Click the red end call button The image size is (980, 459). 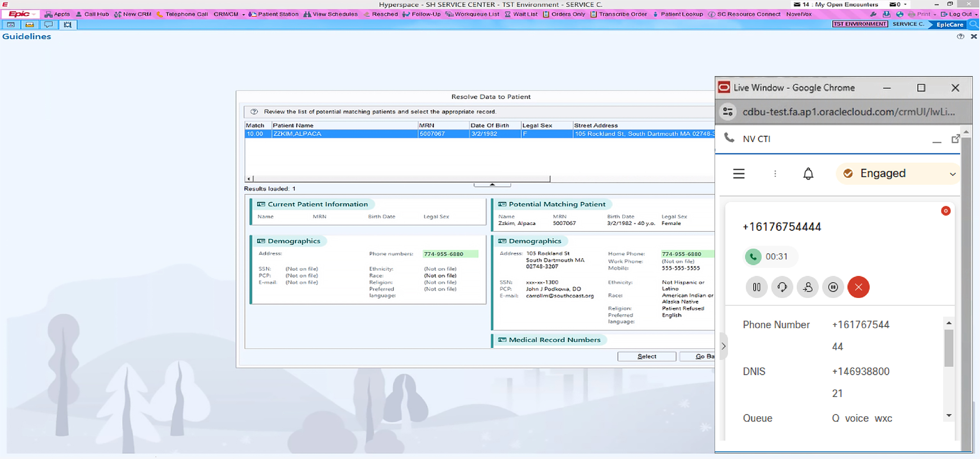tap(858, 287)
